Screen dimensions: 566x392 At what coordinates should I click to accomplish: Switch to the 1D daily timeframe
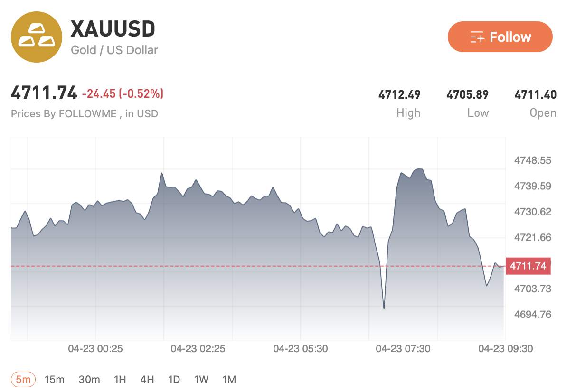(174, 379)
